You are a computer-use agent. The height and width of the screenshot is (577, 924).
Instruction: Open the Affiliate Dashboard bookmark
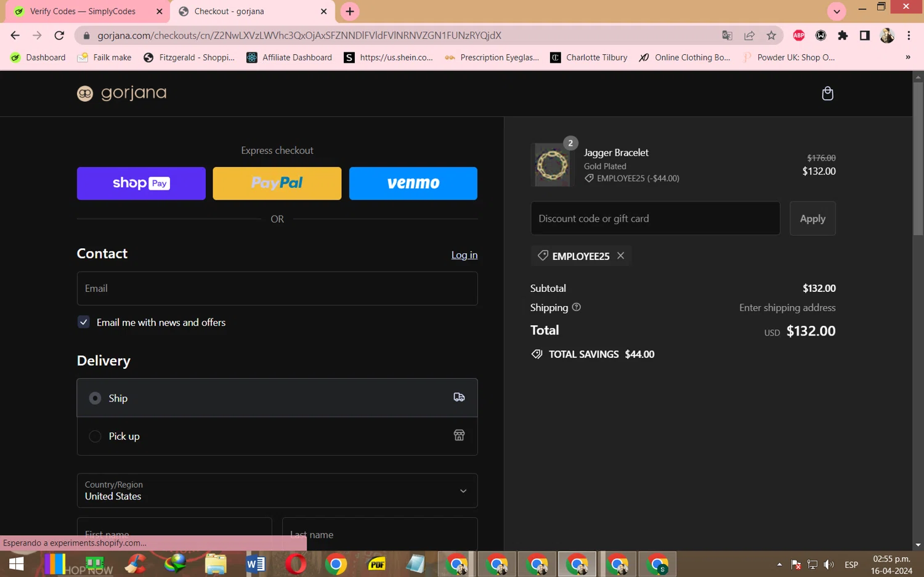pyautogui.click(x=289, y=57)
